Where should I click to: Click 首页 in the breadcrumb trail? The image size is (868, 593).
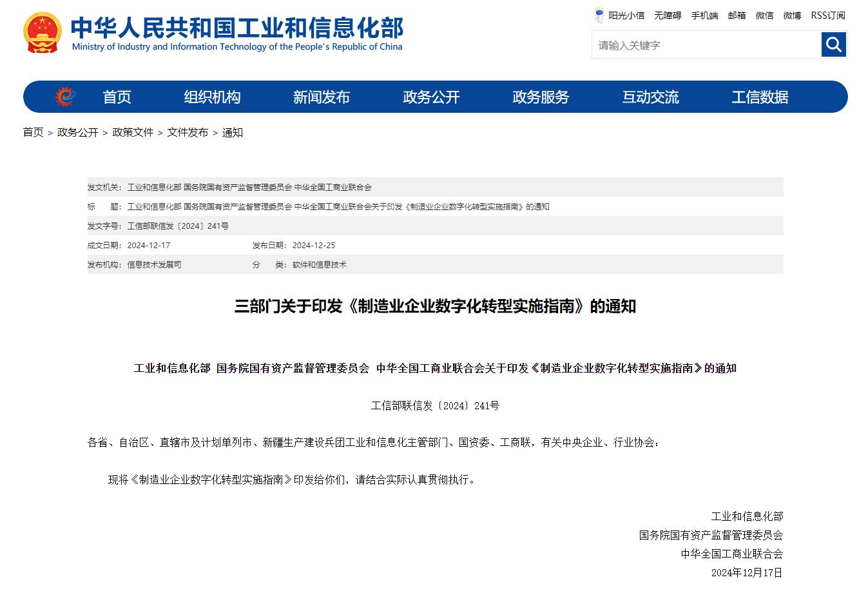(x=34, y=132)
